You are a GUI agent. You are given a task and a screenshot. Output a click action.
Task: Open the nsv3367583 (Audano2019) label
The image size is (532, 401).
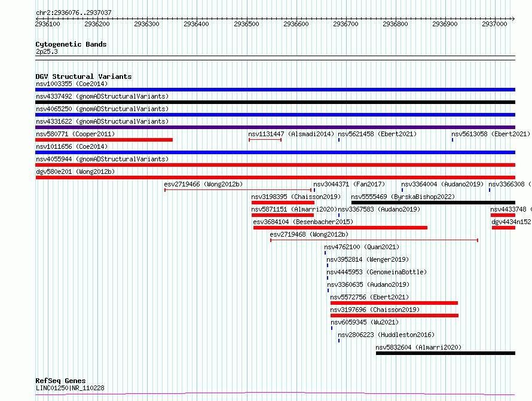[x=379, y=209]
